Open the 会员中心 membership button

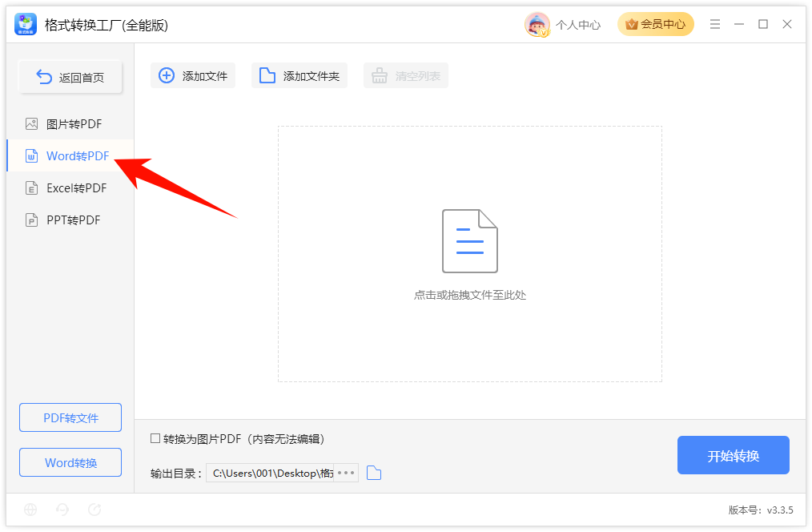pyautogui.click(x=656, y=24)
